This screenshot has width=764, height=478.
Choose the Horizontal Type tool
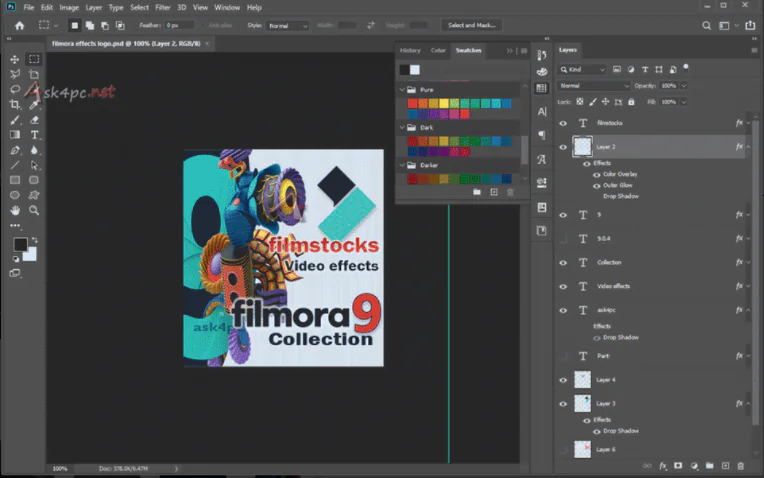pos(35,134)
